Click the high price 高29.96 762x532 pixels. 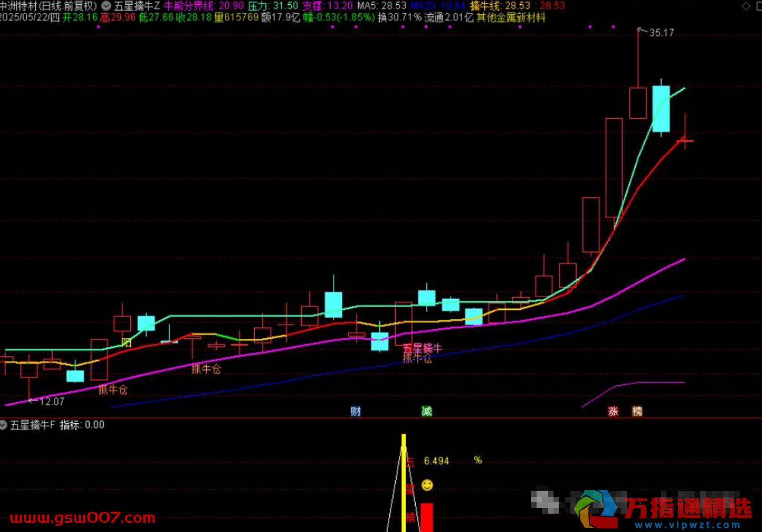tap(118, 18)
